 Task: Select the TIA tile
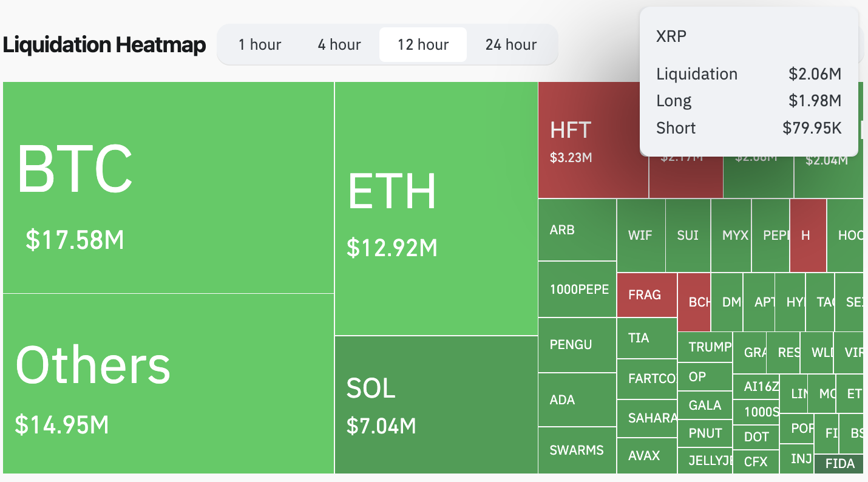point(646,338)
